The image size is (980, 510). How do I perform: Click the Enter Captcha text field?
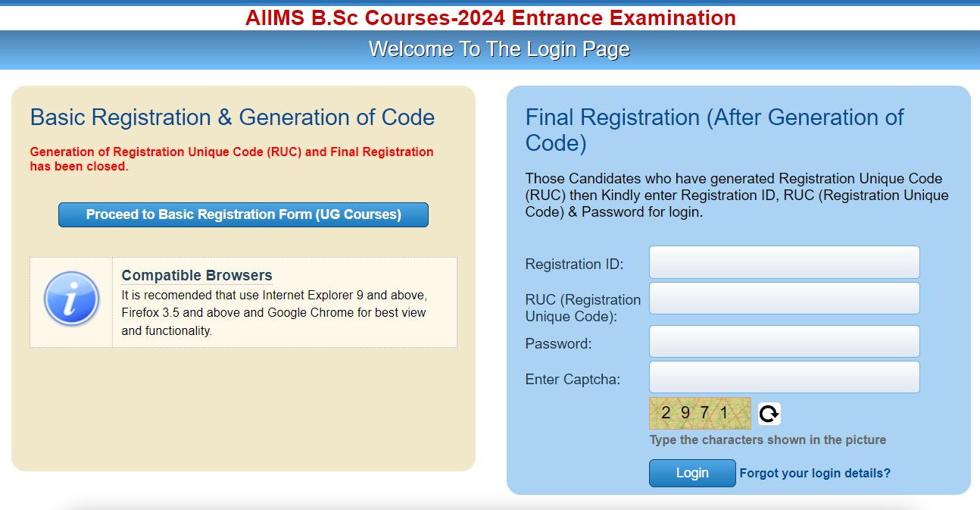pyautogui.click(x=784, y=377)
